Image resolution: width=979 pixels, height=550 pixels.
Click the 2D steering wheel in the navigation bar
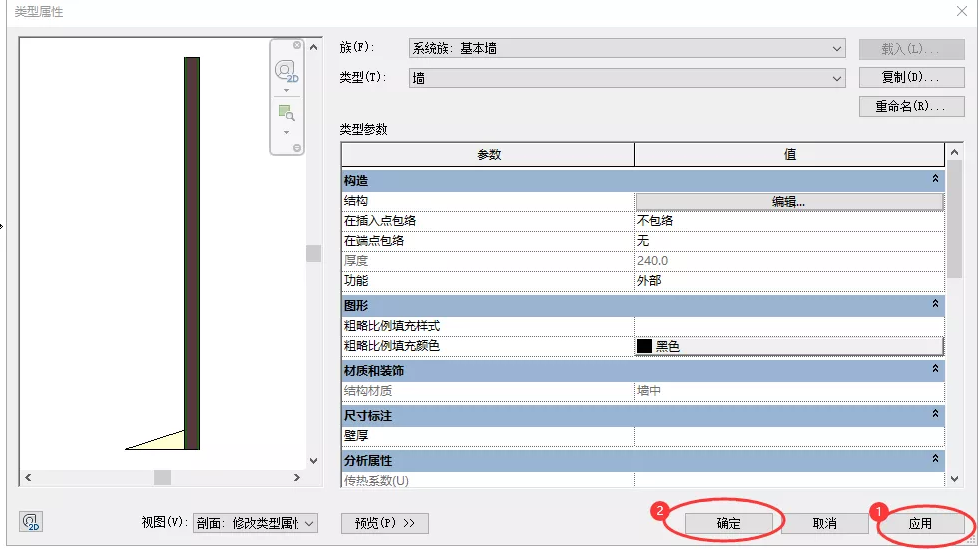coord(286,71)
